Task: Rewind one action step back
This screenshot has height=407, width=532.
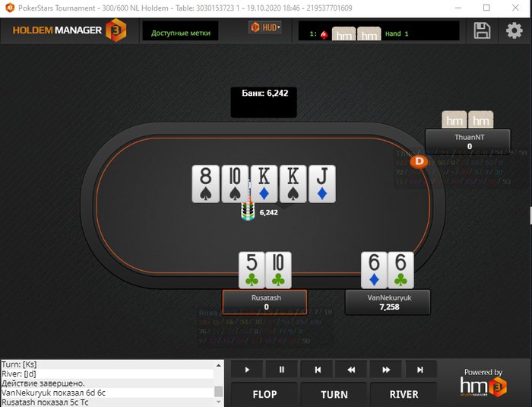Action: point(351,369)
